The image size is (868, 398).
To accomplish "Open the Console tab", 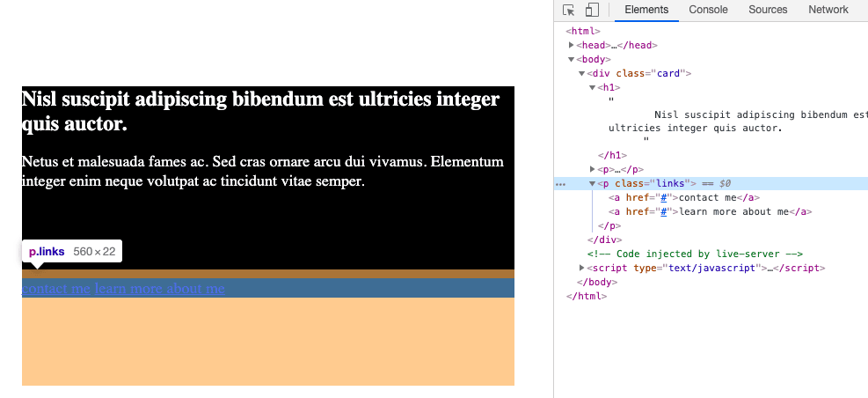I will pos(708,10).
